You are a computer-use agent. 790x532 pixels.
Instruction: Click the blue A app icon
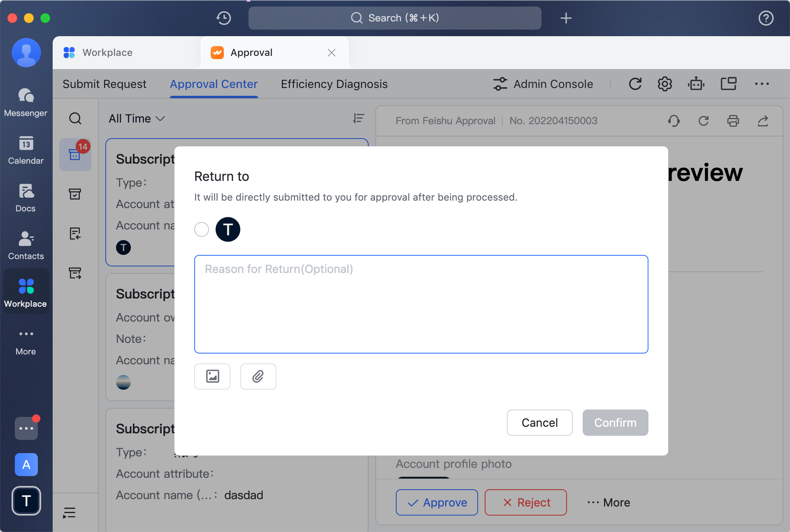[x=26, y=465]
